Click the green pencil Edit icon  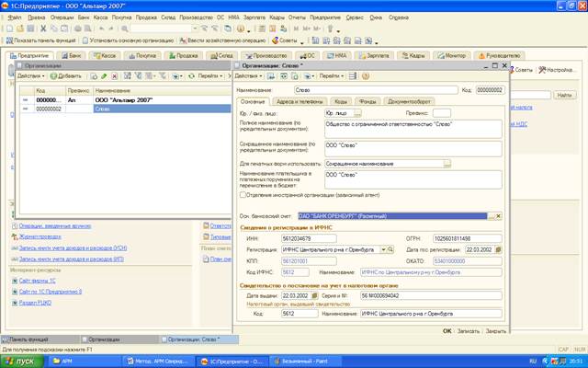(104, 76)
